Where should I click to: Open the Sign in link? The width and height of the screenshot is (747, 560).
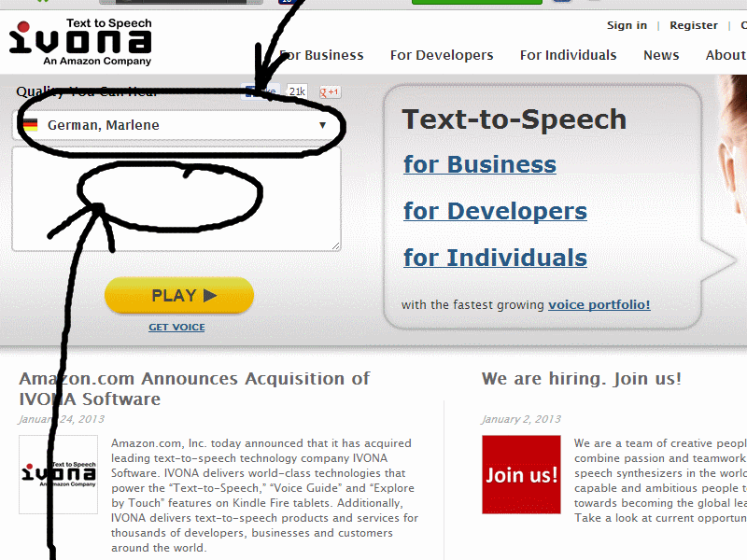point(627,25)
